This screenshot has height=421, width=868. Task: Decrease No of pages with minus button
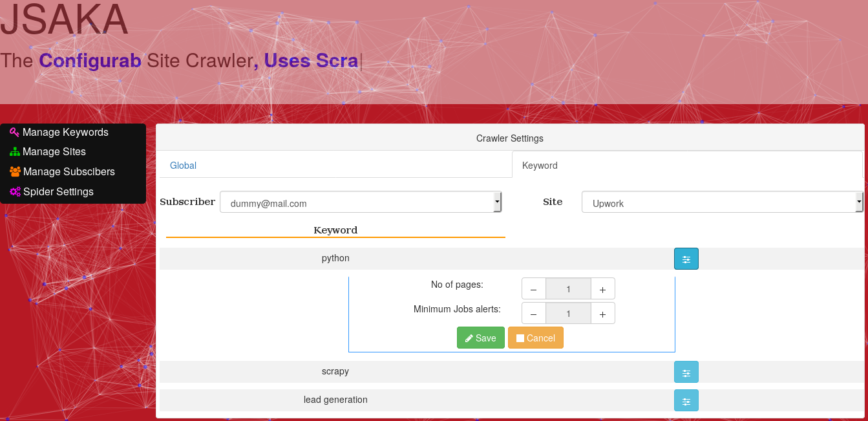coord(534,289)
